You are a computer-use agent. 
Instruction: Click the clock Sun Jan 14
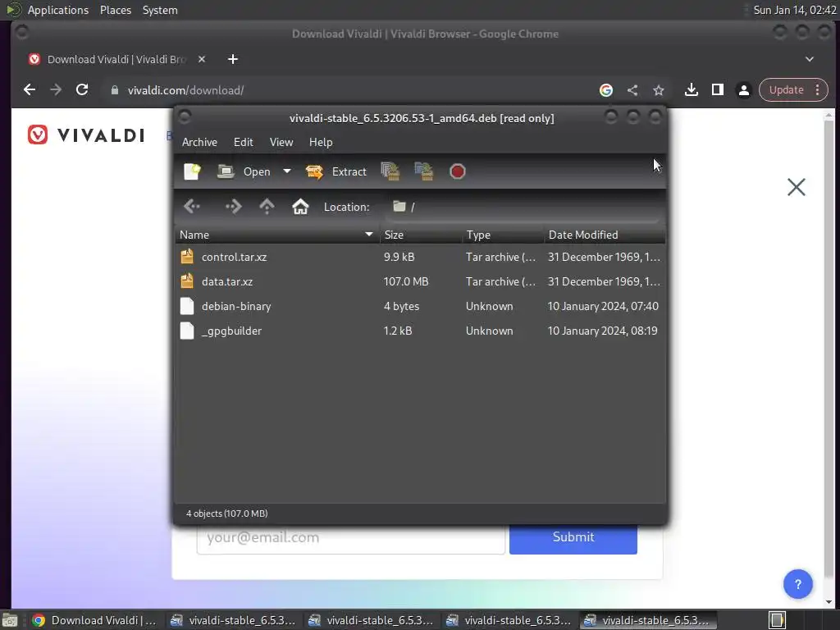[x=794, y=10]
